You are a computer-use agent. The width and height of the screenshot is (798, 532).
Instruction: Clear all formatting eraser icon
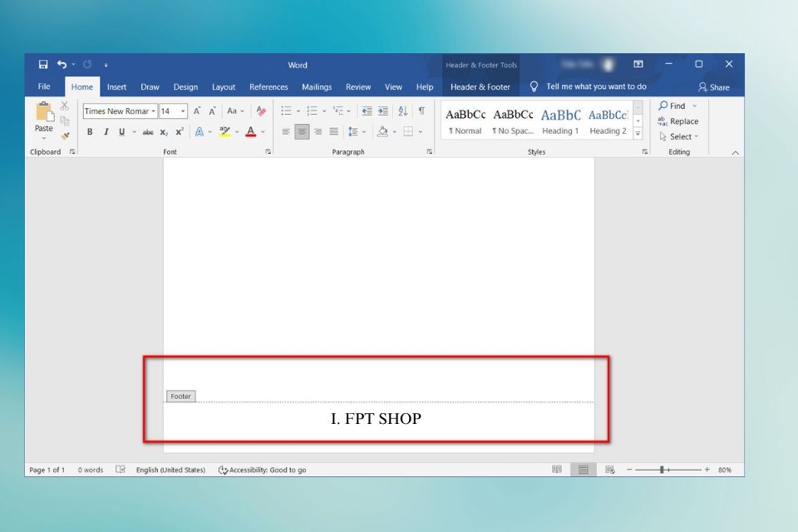(x=261, y=111)
